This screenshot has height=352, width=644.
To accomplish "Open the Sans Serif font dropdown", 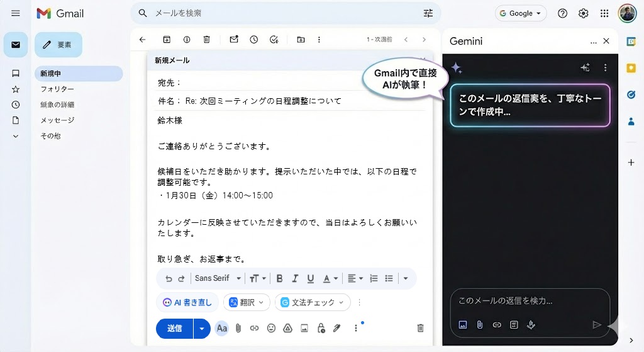I will [218, 278].
